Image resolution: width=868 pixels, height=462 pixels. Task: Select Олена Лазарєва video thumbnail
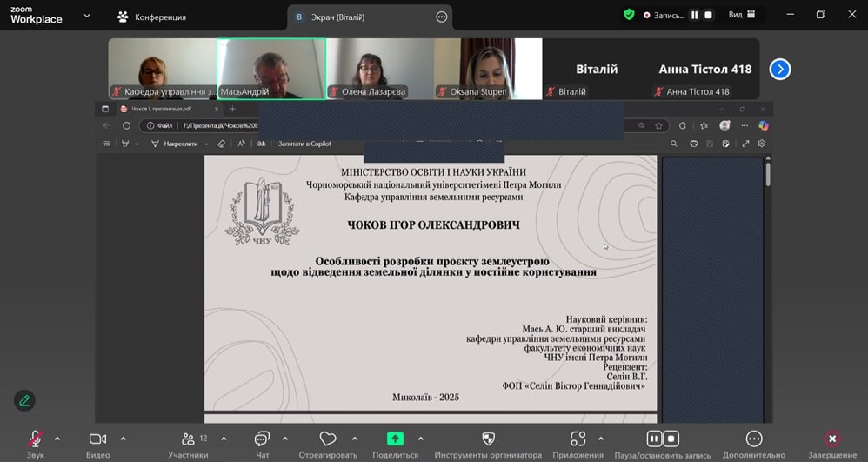380,69
